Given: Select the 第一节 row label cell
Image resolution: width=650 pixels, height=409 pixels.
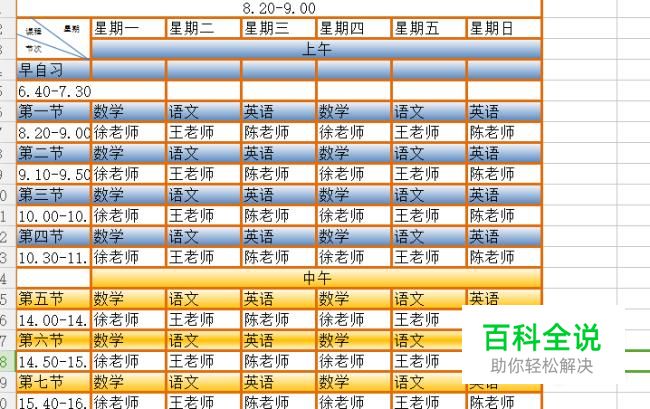Looking at the screenshot, I should click(x=53, y=112).
